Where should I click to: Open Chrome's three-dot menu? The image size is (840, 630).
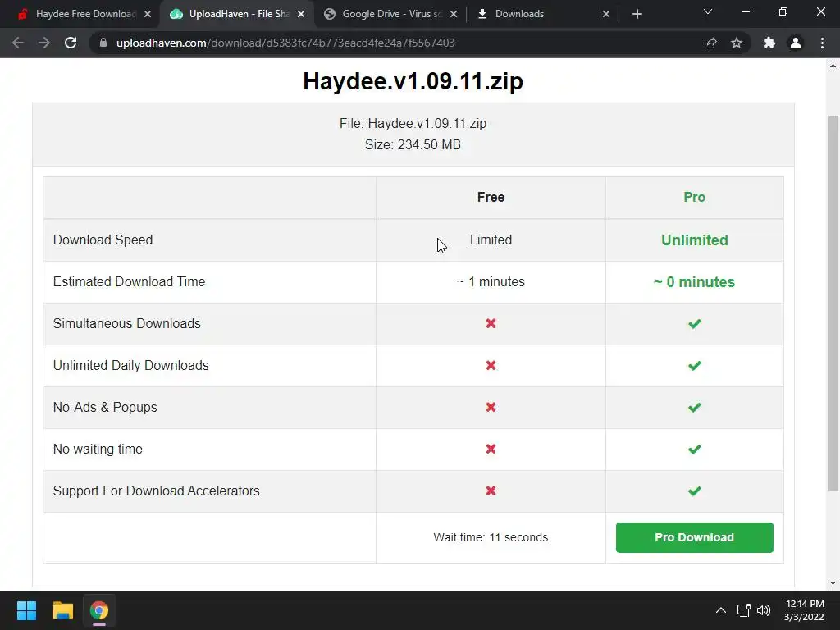click(x=822, y=43)
